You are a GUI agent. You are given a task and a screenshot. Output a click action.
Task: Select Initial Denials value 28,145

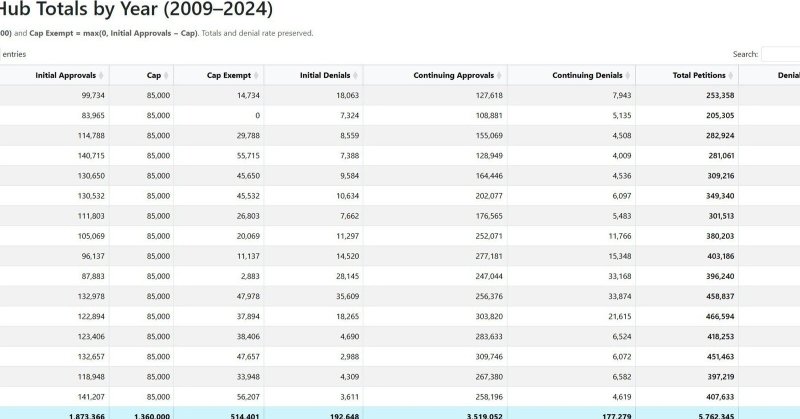pyautogui.click(x=347, y=277)
